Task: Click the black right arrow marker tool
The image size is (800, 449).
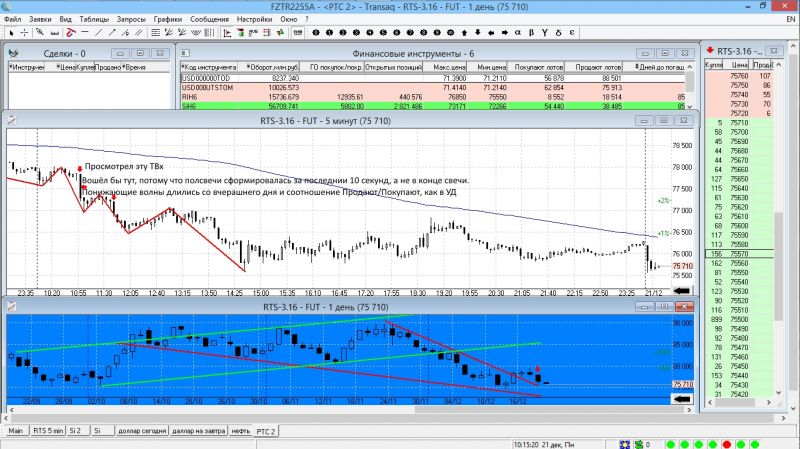Action: 505,33
